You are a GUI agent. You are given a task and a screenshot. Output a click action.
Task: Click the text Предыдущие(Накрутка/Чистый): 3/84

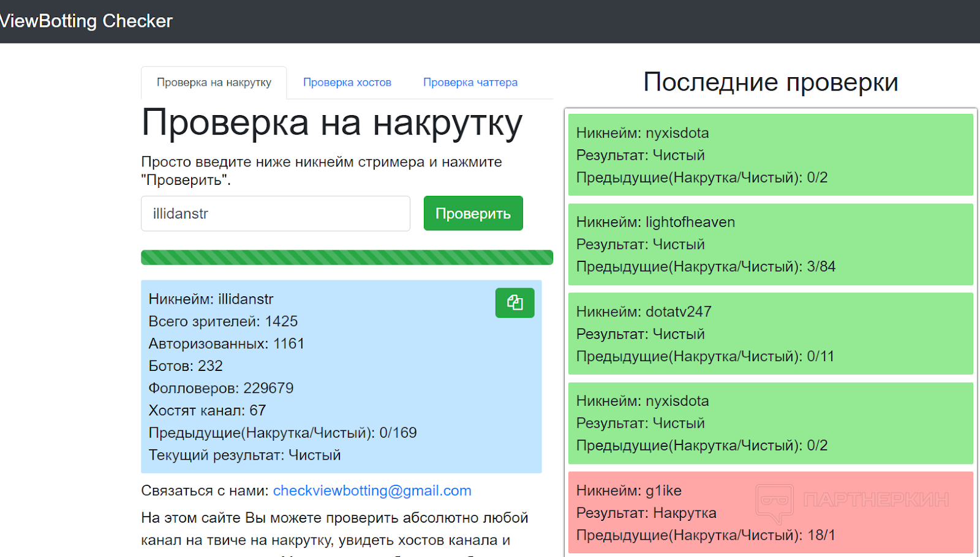(706, 267)
